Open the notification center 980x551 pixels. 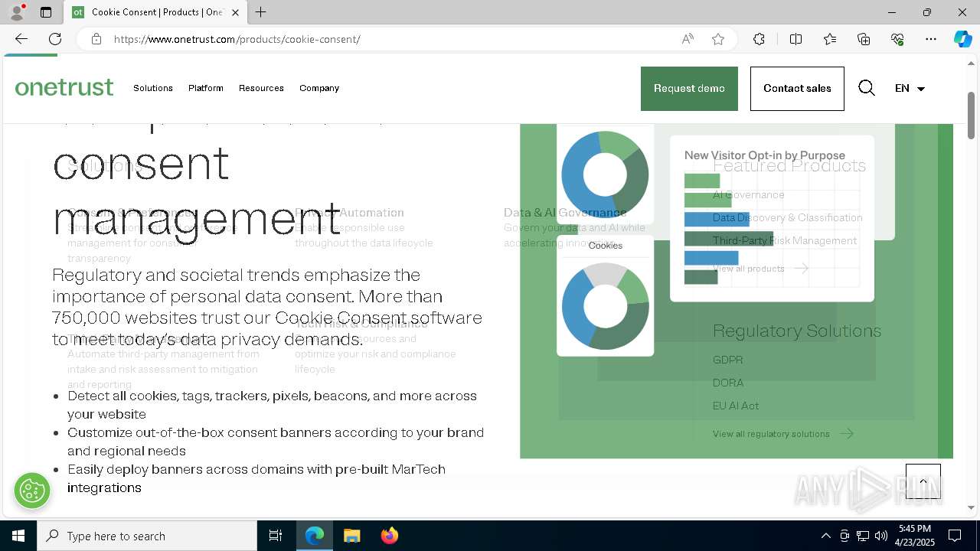tap(955, 536)
